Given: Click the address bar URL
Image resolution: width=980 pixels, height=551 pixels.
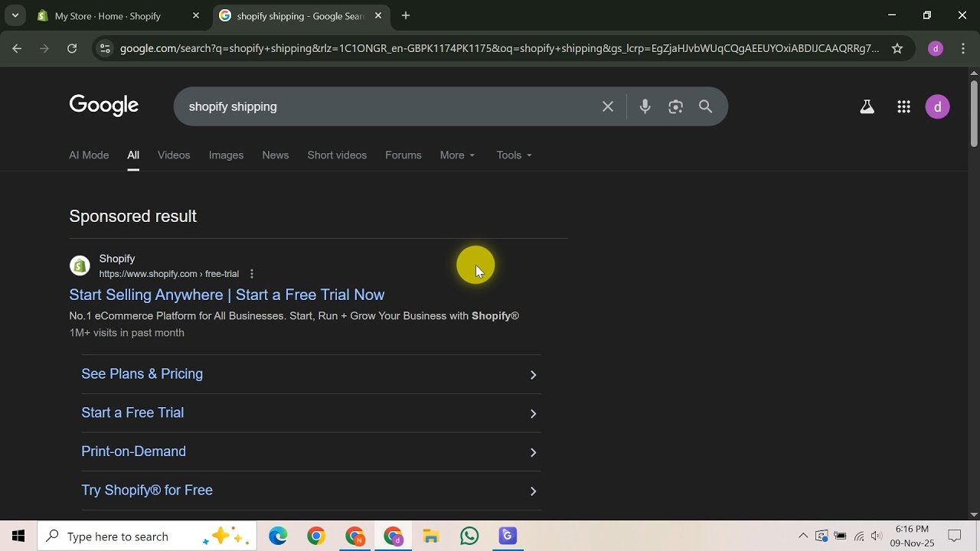Looking at the screenshot, I should [499, 48].
